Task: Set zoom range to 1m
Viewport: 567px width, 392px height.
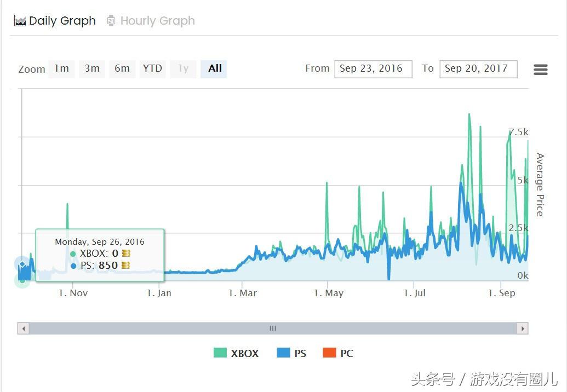Action: coord(61,69)
